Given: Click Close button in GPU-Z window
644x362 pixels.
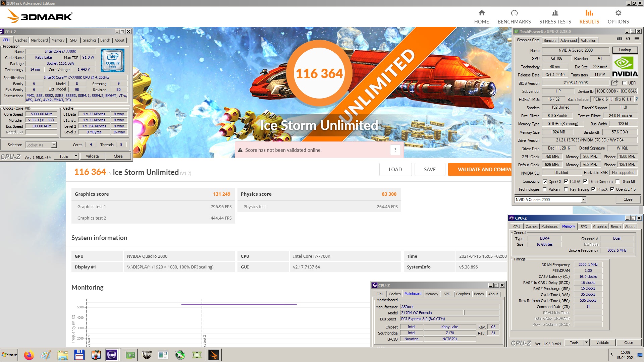Looking at the screenshot, I should coord(628,199).
